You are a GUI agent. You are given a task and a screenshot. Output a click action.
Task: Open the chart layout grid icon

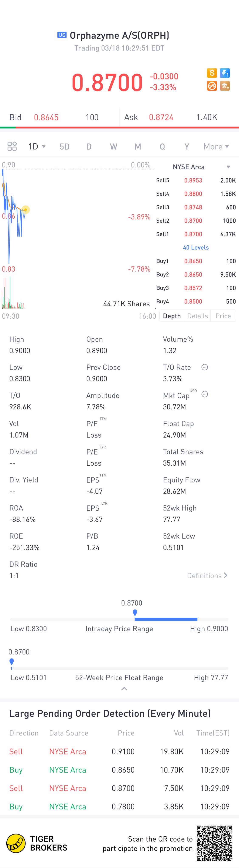tap(12, 146)
